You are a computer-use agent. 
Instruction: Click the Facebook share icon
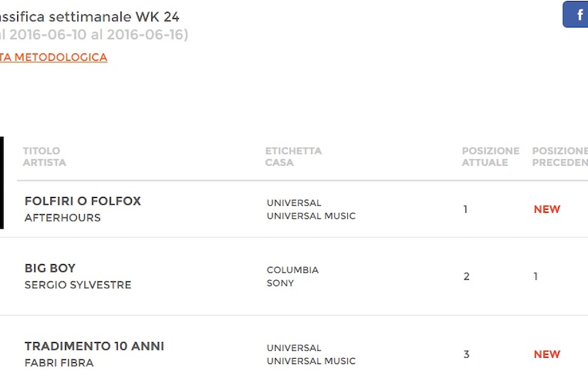click(x=576, y=14)
